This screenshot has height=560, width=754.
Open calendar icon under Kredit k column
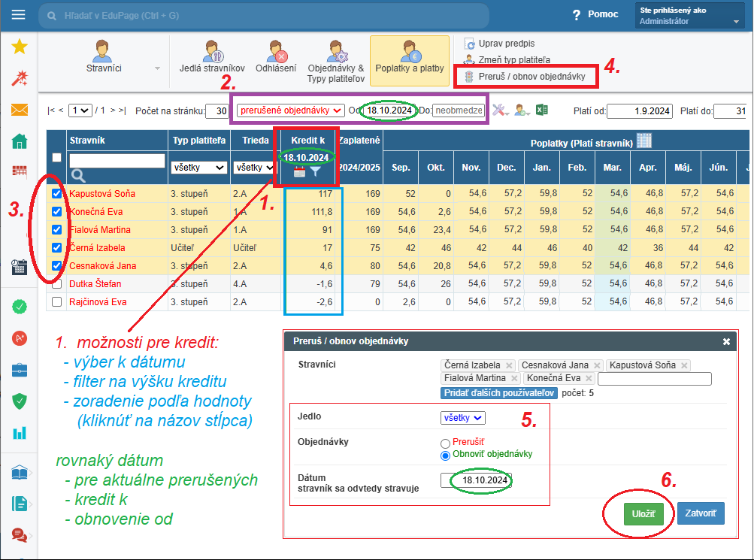click(298, 172)
